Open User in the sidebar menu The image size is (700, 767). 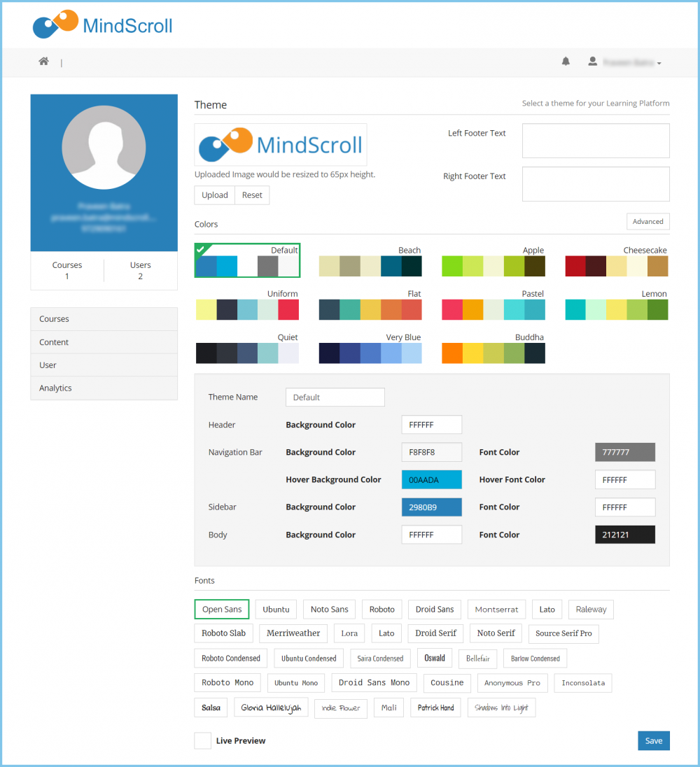104,365
